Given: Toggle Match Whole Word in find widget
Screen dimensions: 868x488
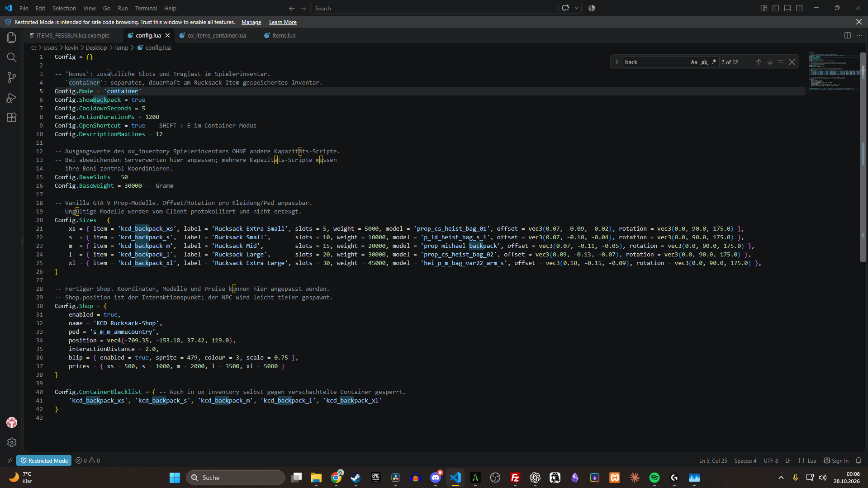Looking at the screenshot, I should (x=704, y=62).
